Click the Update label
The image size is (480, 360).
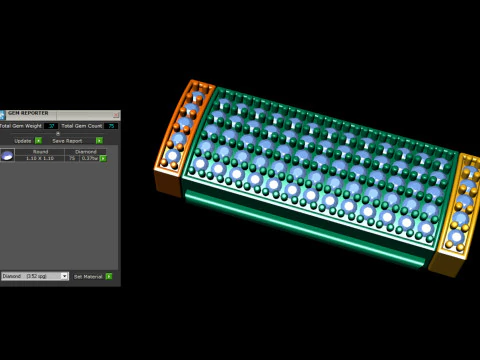pyautogui.click(x=23, y=141)
